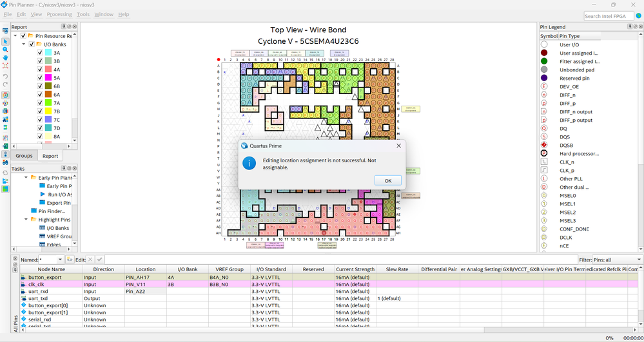Pin the Report panel
This screenshot has width=644, height=342.
pos(64,26)
